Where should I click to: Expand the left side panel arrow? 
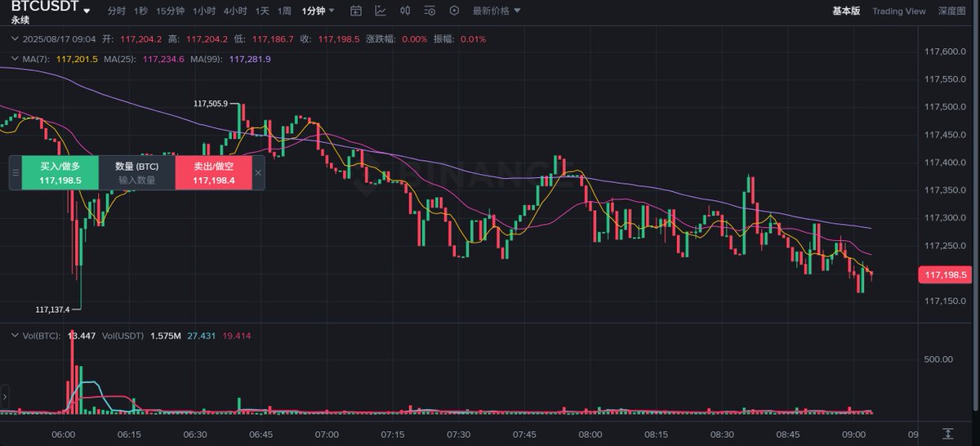point(5,398)
